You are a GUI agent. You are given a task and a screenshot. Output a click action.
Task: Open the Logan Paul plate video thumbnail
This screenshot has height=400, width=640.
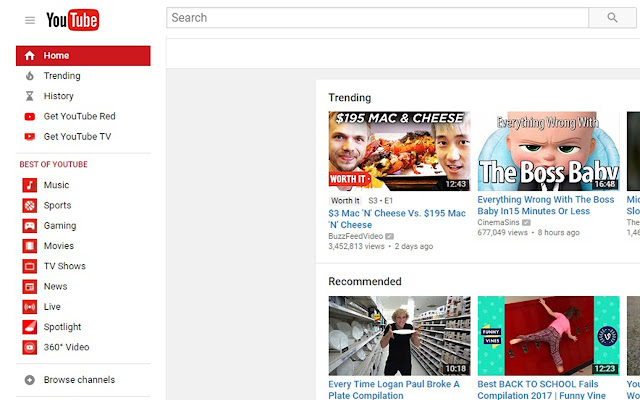[x=399, y=336]
